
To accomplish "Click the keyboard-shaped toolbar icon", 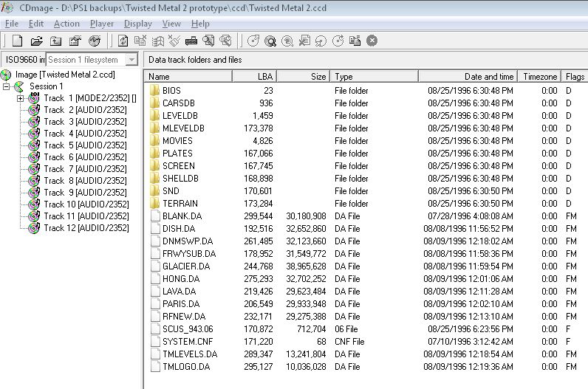I will (191, 41).
